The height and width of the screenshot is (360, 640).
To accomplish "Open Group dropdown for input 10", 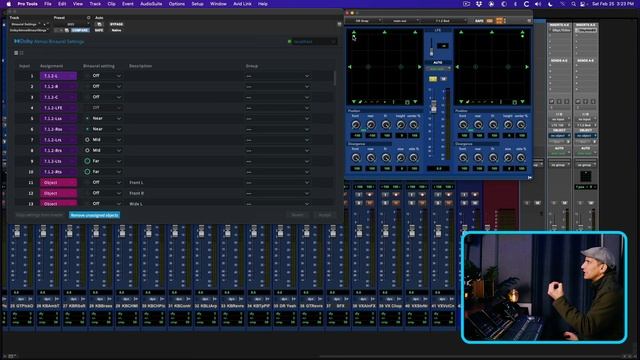I will 278,172.
